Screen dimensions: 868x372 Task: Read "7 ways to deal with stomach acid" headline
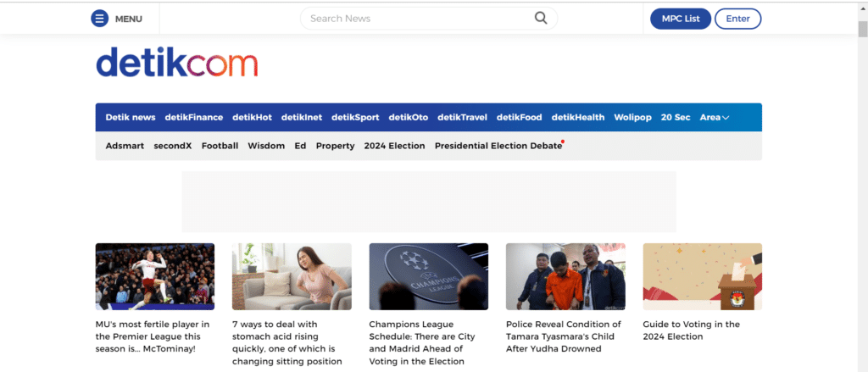pos(287,342)
